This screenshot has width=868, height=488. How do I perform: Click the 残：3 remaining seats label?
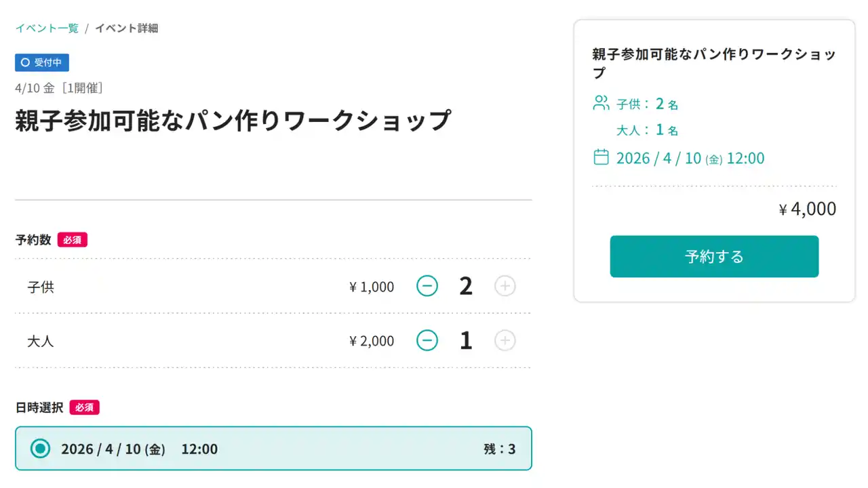point(499,449)
